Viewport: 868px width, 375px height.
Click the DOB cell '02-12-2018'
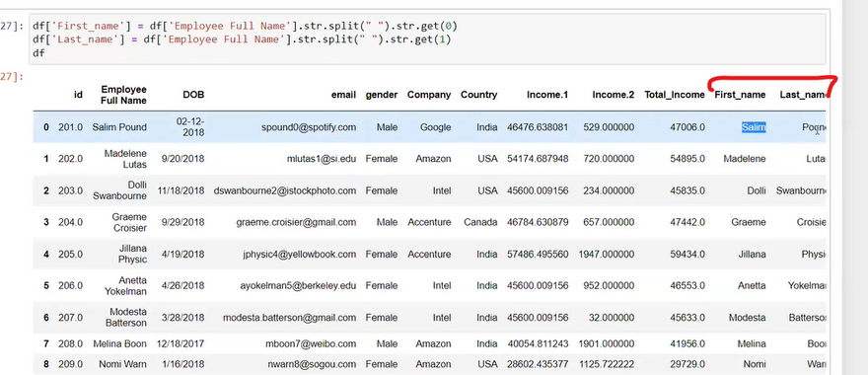[190, 127]
